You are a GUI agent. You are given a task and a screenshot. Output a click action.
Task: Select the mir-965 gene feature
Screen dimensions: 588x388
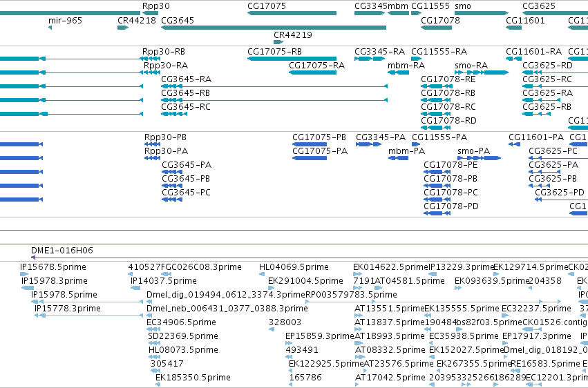coord(50,28)
